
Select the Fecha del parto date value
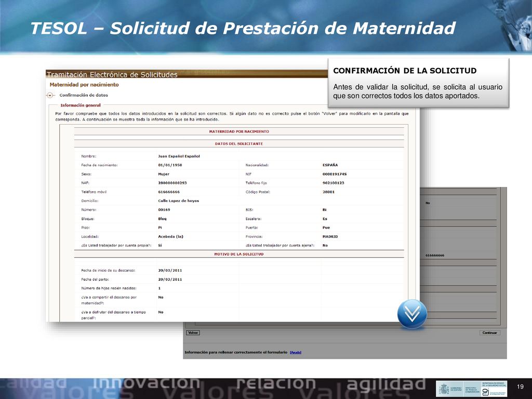click(170, 279)
